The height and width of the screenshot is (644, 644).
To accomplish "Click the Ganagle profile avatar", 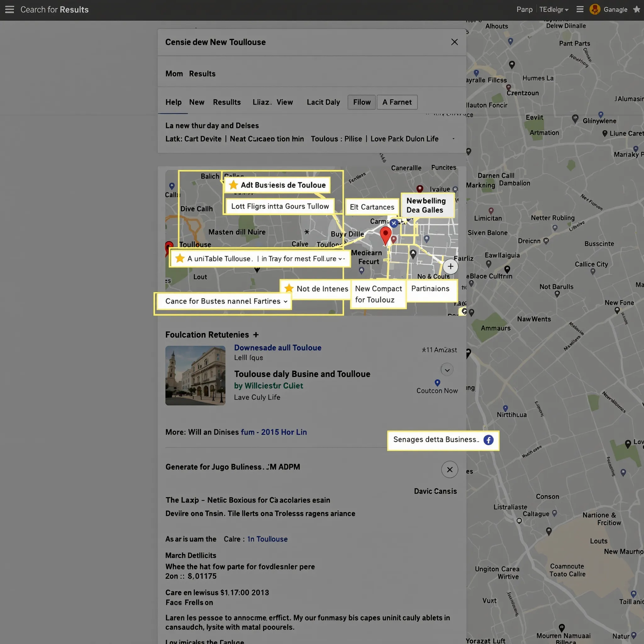I will pyautogui.click(x=595, y=9).
